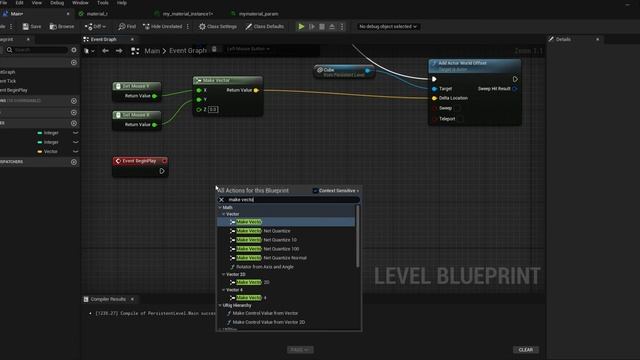Select the Event Graph tab
The width and height of the screenshot is (640, 360).
coord(103,40)
